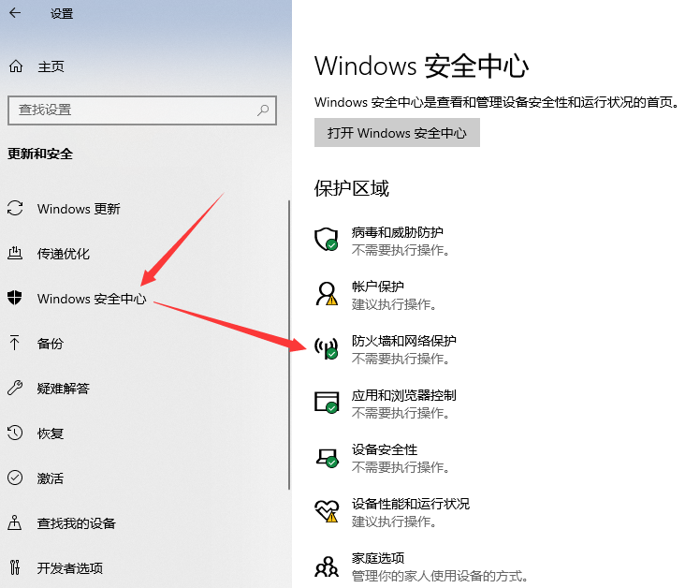Open 设备安全性 device security
700x588 pixels.
385,449
